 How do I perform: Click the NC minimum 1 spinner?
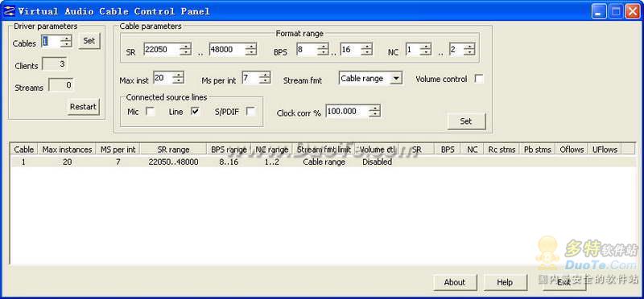[426, 49]
